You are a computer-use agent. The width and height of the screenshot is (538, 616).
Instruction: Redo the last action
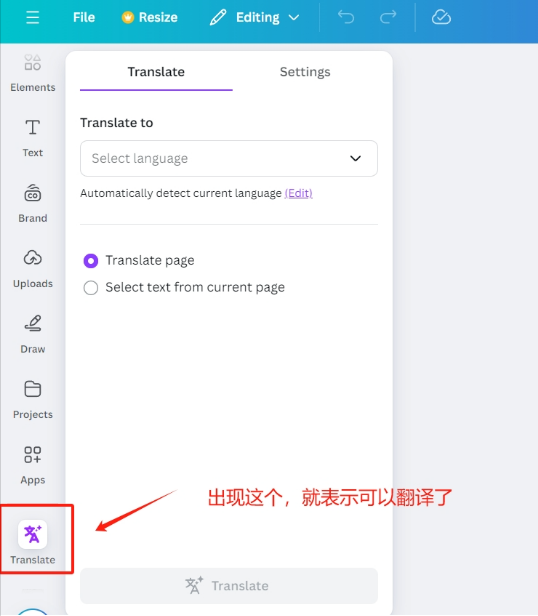click(x=388, y=17)
